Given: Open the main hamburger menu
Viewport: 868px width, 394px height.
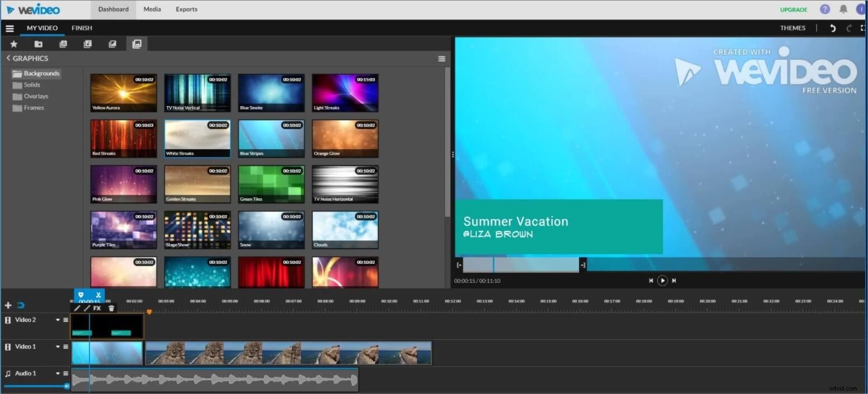Looking at the screenshot, I should tap(10, 28).
